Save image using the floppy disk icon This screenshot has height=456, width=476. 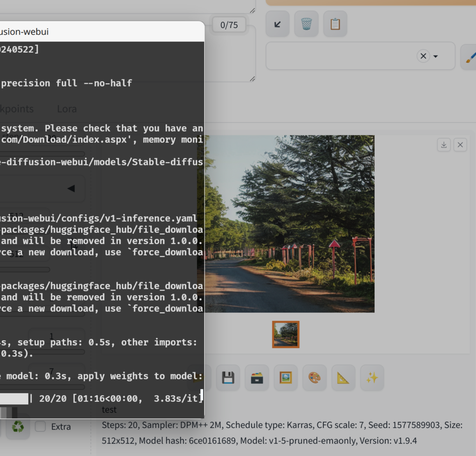[x=228, y=377]
